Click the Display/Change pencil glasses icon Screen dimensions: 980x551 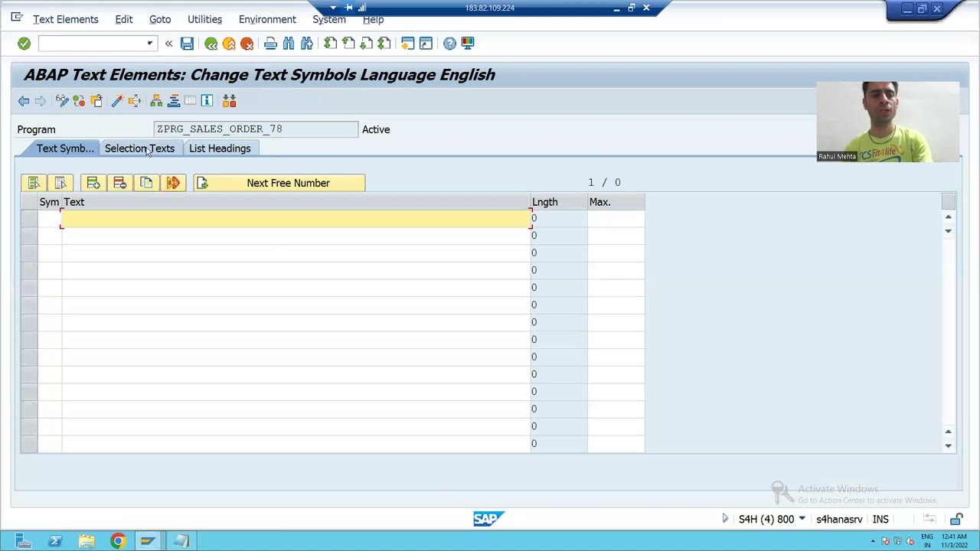62,101
